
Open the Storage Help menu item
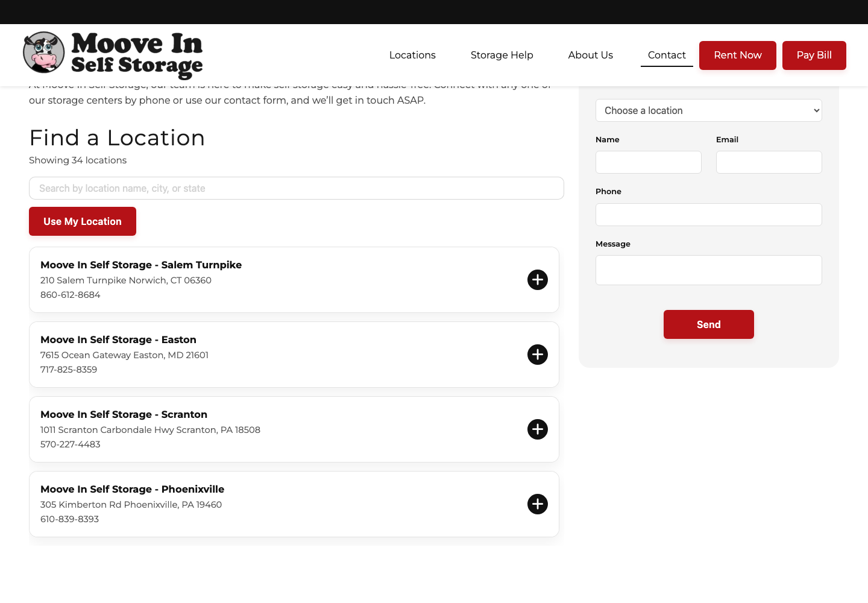(x=502, y=55)
